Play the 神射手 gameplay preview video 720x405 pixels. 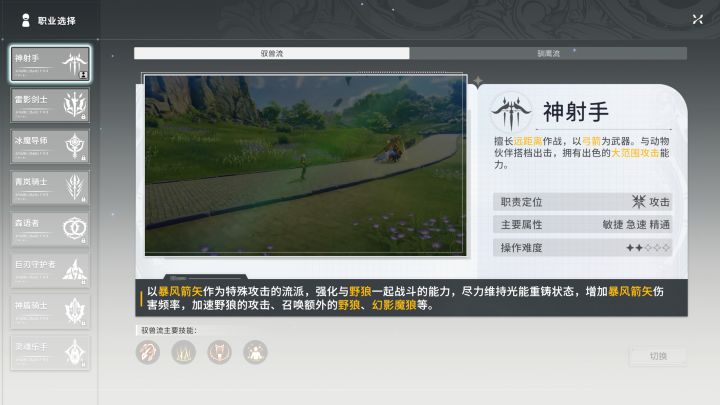coord(305,165)
